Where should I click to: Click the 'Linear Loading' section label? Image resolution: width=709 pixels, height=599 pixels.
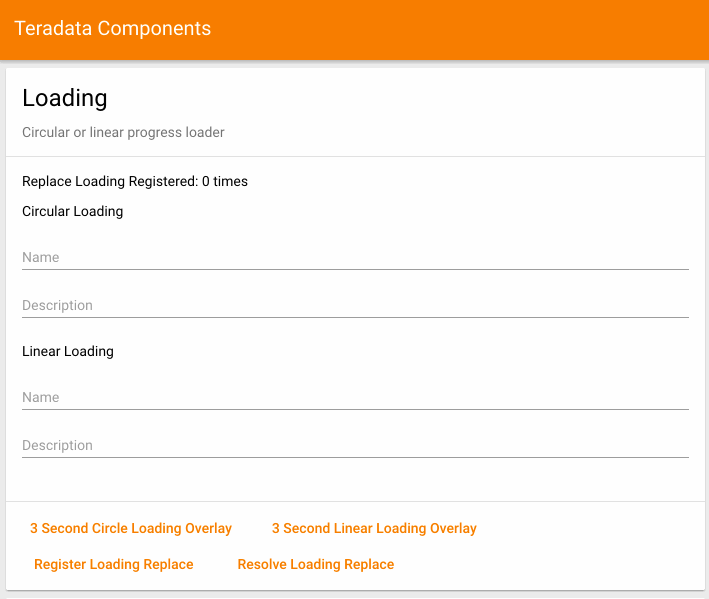tap(68, 352)
